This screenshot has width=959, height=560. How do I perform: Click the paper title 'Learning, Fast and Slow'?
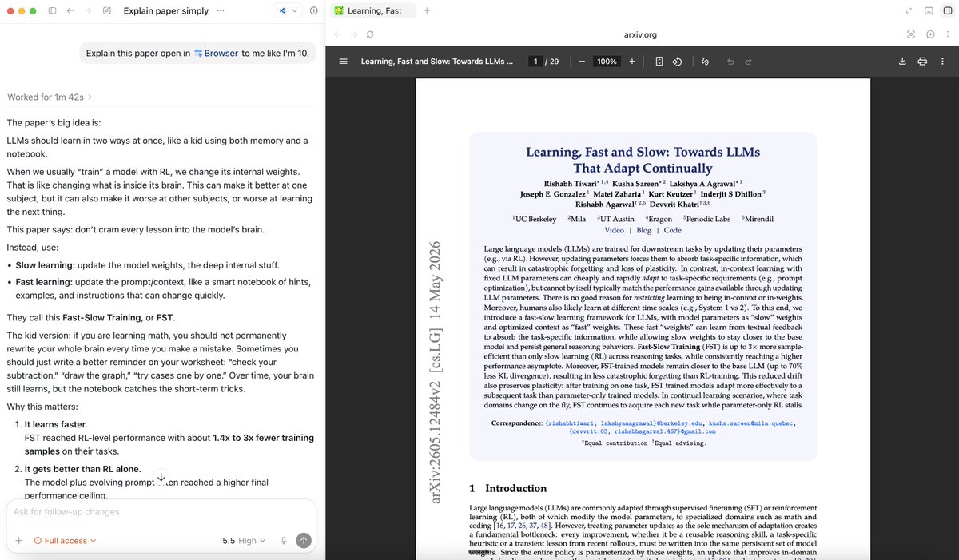(x=643, y=159)
